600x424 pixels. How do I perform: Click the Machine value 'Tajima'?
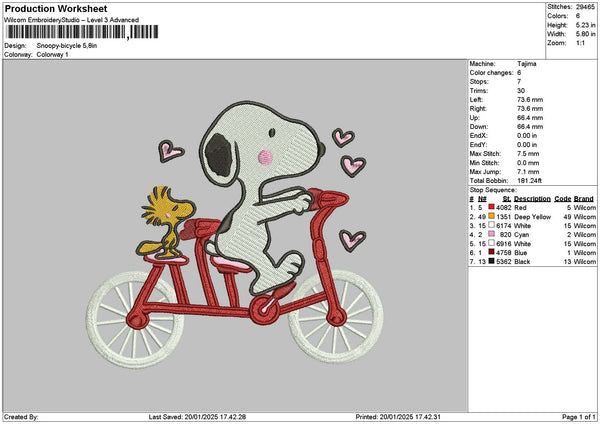(527, 64)
